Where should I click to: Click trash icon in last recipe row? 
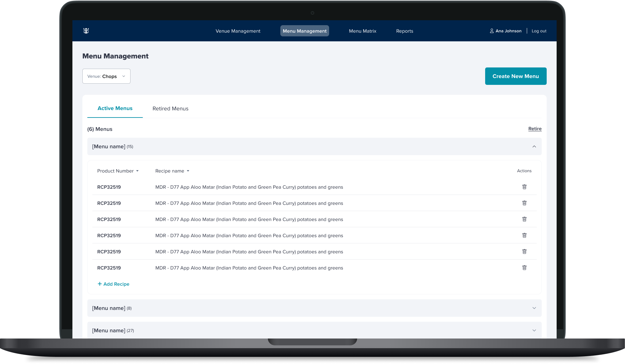524,268
